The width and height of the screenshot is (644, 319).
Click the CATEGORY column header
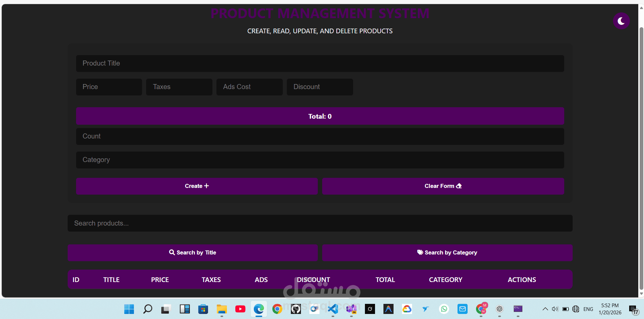click(445, 280)
